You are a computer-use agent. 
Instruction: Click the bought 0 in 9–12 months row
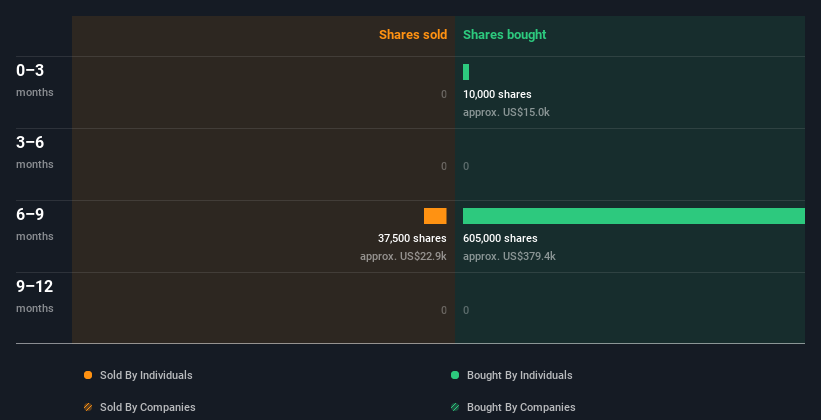(466, 310)
